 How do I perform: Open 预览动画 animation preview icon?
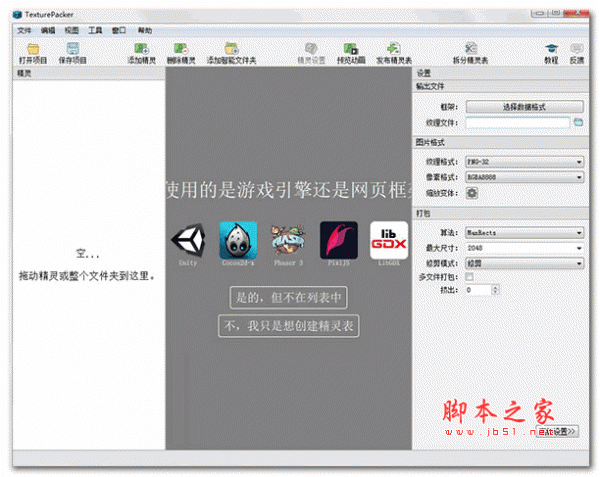[x=351, y=53]
